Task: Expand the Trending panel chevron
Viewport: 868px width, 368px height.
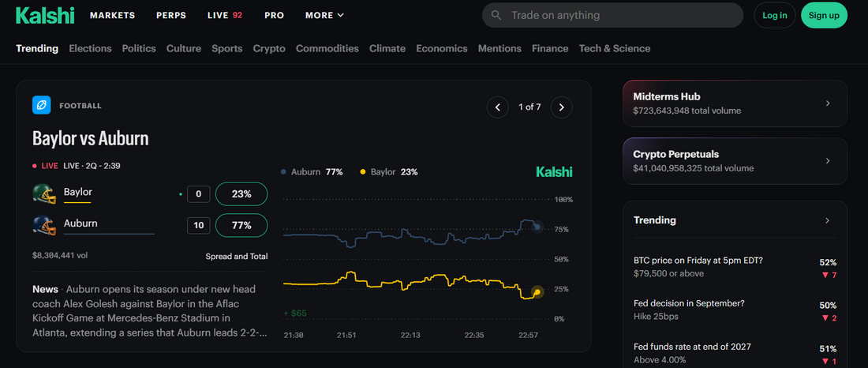Action: pos(828,220)
